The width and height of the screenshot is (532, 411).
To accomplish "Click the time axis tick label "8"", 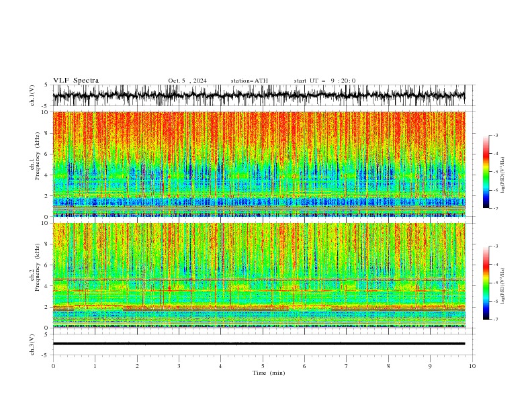I will click(388, 366).
